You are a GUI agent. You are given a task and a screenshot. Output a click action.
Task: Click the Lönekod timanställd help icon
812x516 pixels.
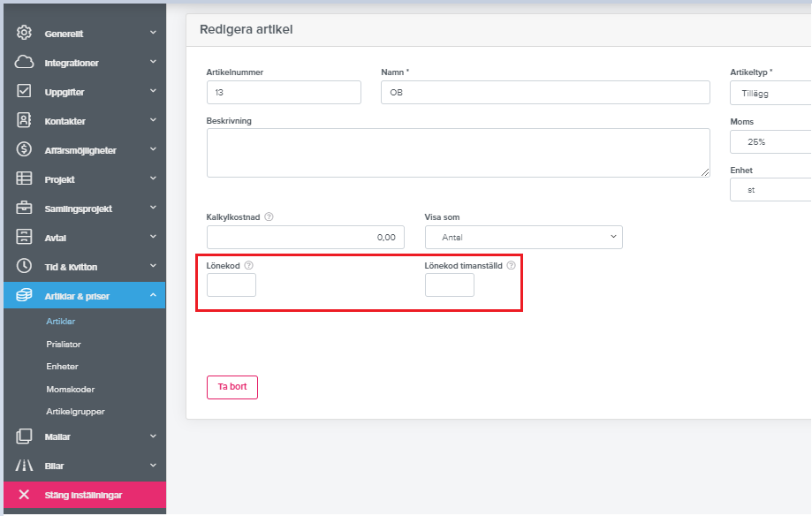[511, 265]
